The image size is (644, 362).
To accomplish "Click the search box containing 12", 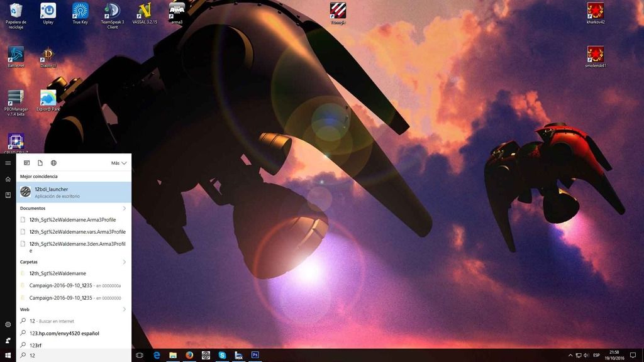I will click(74, 356).
